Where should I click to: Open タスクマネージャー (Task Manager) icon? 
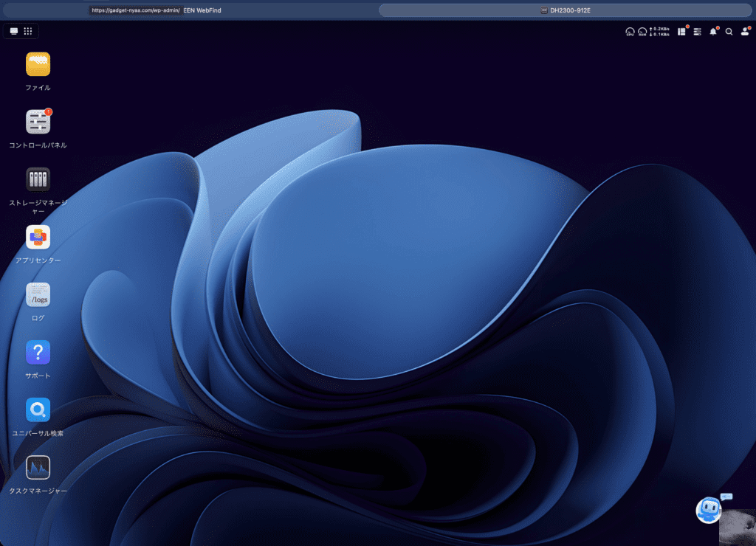tap(38, 467)
